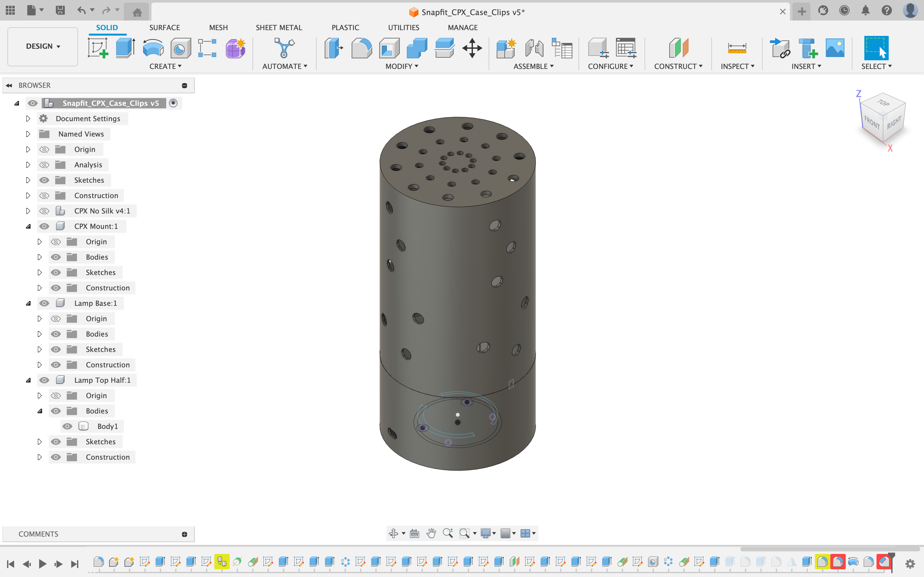The width and height of the screenshot is (924, 577).
Task: Switch to the SHEET METAL tab
Action: coord(279,28)
